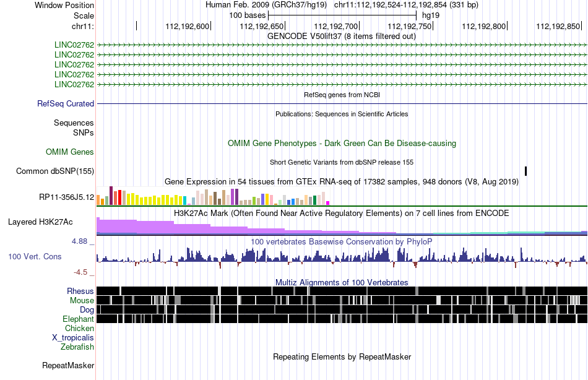This screenshot has height=380, width=588.
Task: Open Repeating Elements by RepeatMasker title
Action: pos(342,356)
